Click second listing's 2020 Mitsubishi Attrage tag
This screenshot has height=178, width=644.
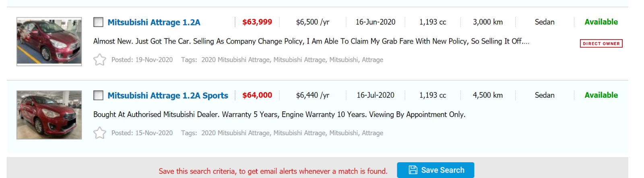tap(235, 133)
